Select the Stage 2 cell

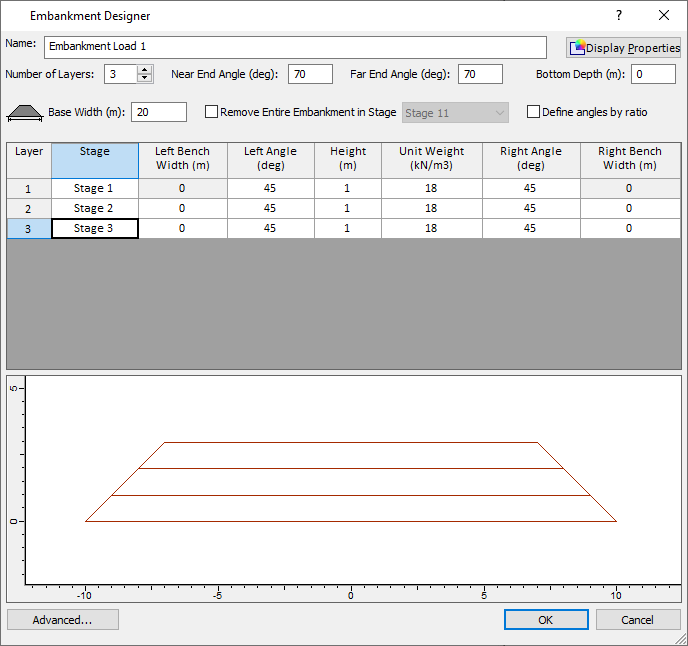click(x=95, y=208)
